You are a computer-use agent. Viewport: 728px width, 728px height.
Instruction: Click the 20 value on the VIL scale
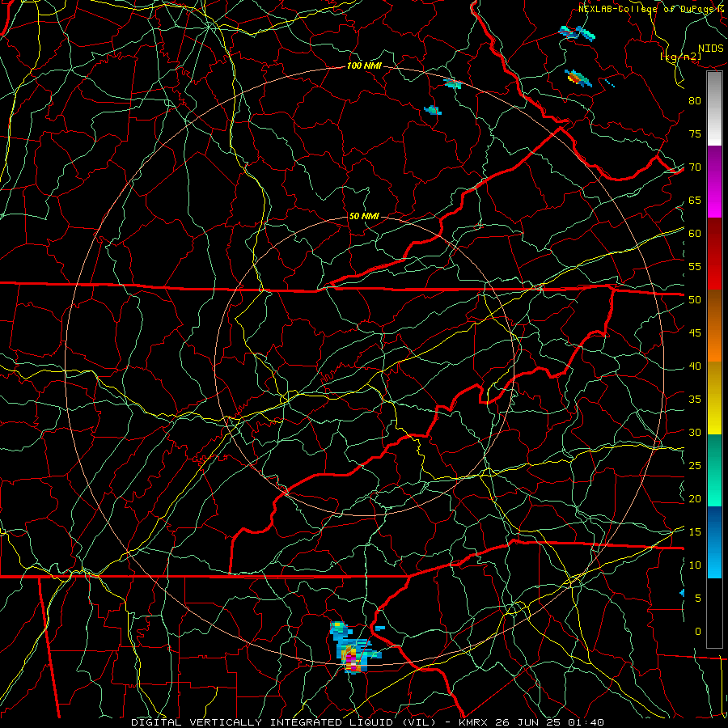[695, 498]
